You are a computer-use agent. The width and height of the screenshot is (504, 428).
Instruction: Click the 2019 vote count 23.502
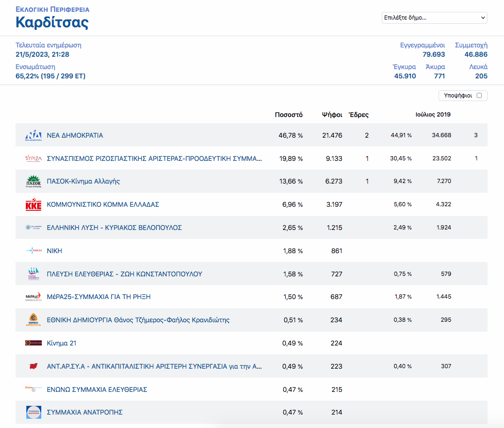[x=442, y=158]
